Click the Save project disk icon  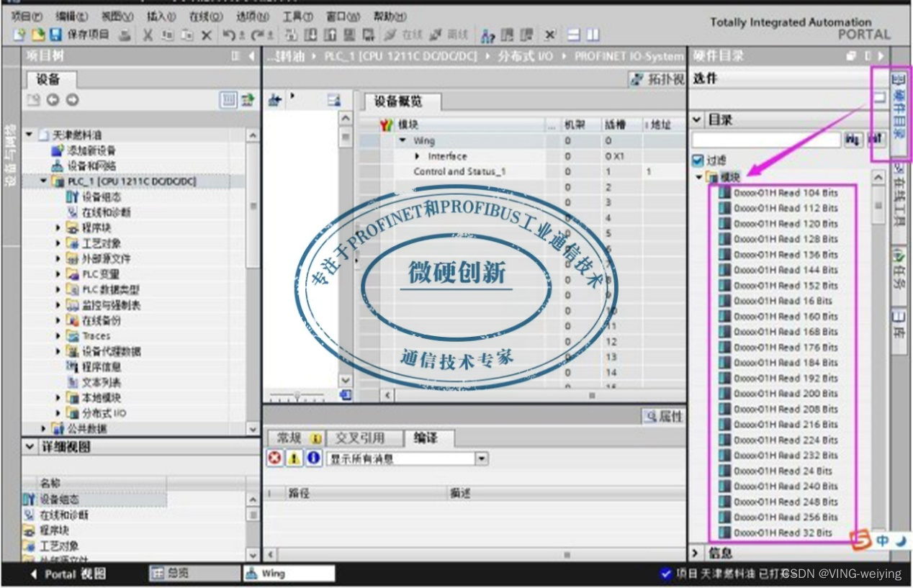pyautogui.click(x=55, y=35)
